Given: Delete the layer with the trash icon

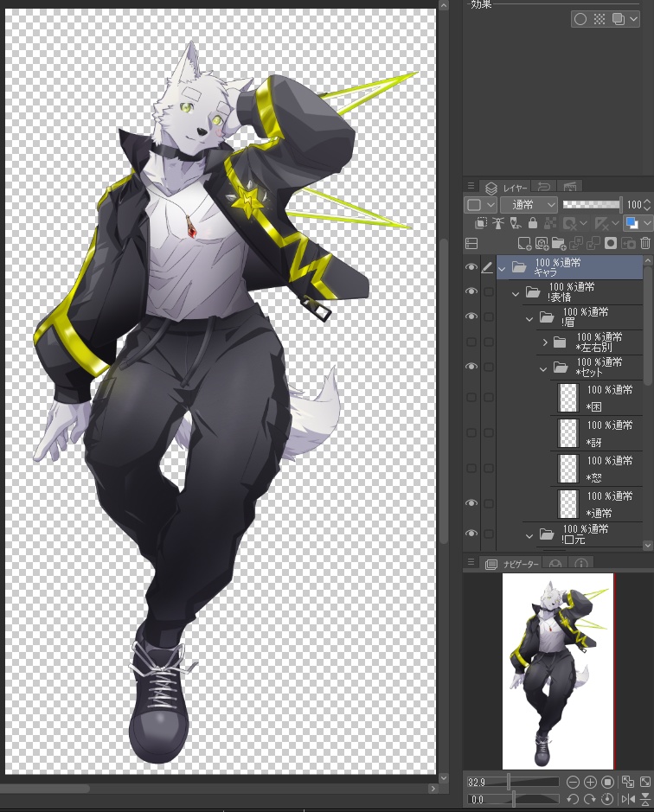Looking at the screenshot, I should pyautogui.click(x=645, y=243).
